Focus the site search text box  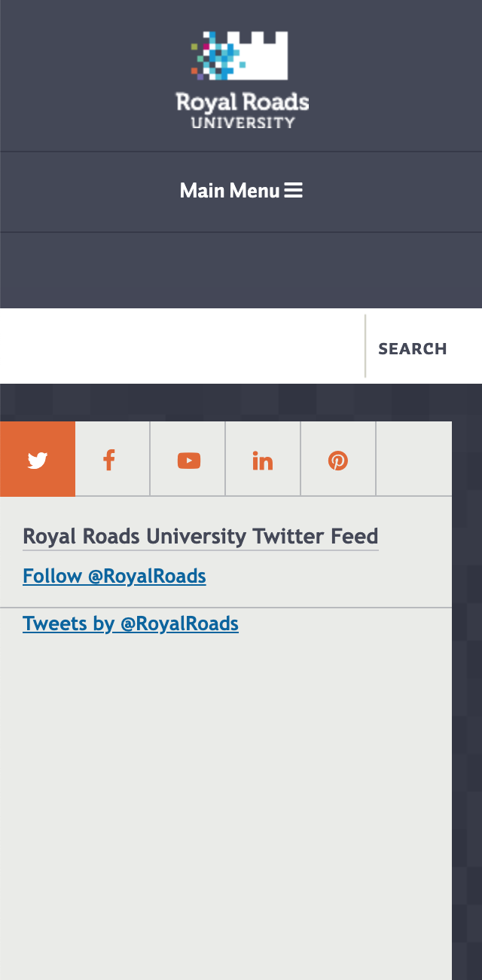pyautogui.click(x=182, y=346)
